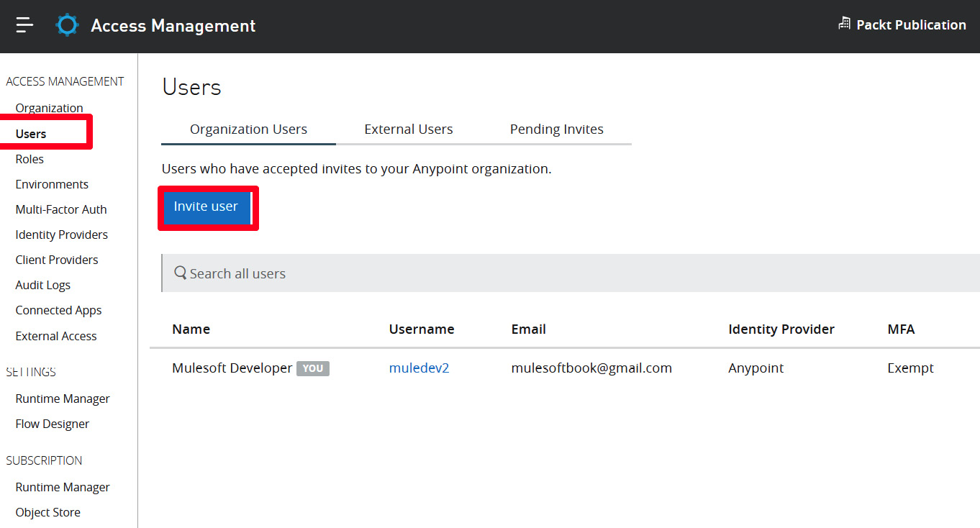Open the Pending Invites tab
980x528 pixels.
(556, 129)
